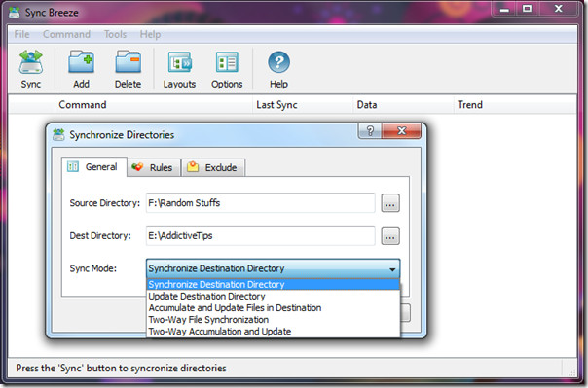Click the Dest Directory input field

click(x=260, y=235)
